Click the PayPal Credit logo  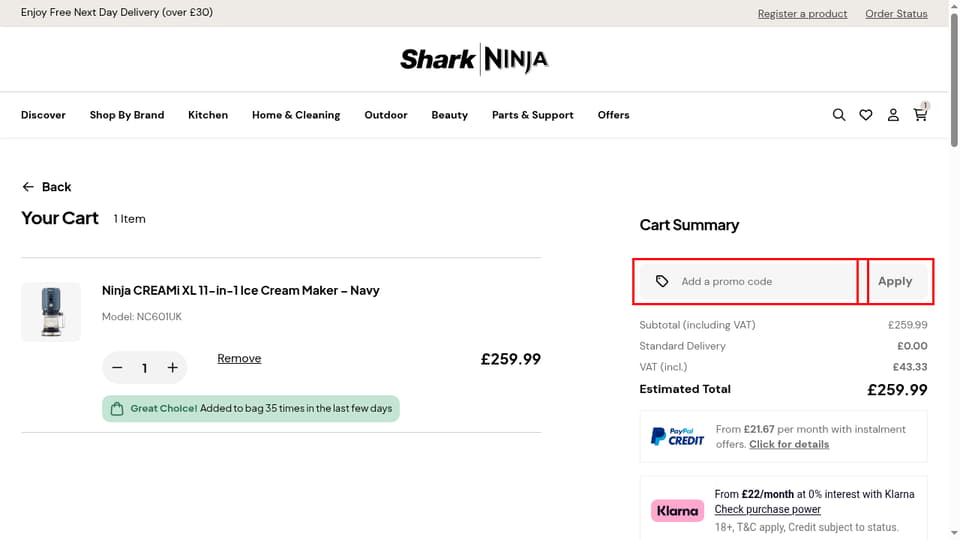677,437
